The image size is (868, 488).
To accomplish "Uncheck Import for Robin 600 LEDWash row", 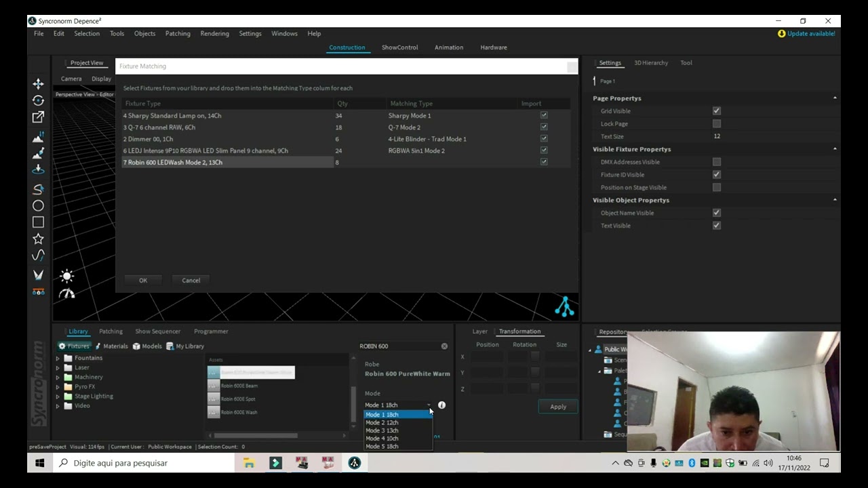I will point(544,162).
